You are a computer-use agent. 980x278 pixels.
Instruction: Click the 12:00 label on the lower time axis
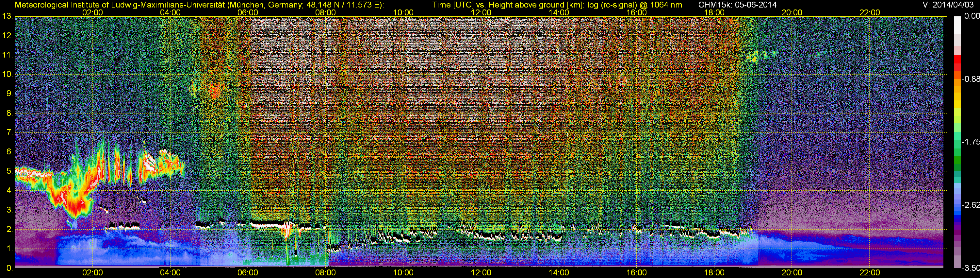pyautogui.click(x=481, y=273)
